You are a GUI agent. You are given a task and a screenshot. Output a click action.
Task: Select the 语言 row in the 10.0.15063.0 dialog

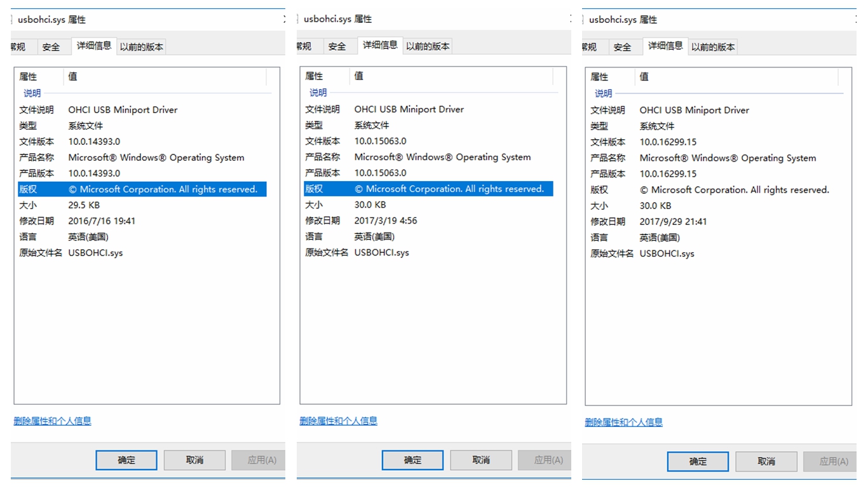428,236
